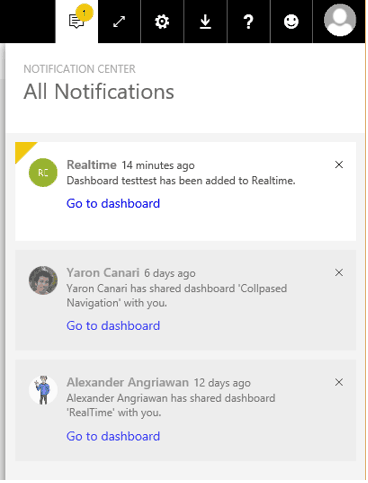Click Yaron Canari's profile photo
The width and height of the screenshot is (368, 483).
(43, 280)
